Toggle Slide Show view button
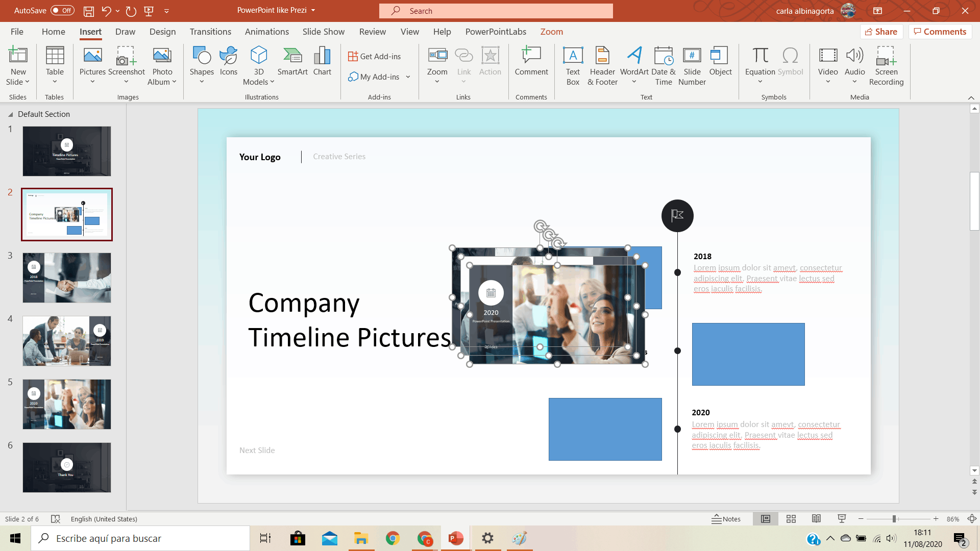980x551 pixels. (842, 519)
